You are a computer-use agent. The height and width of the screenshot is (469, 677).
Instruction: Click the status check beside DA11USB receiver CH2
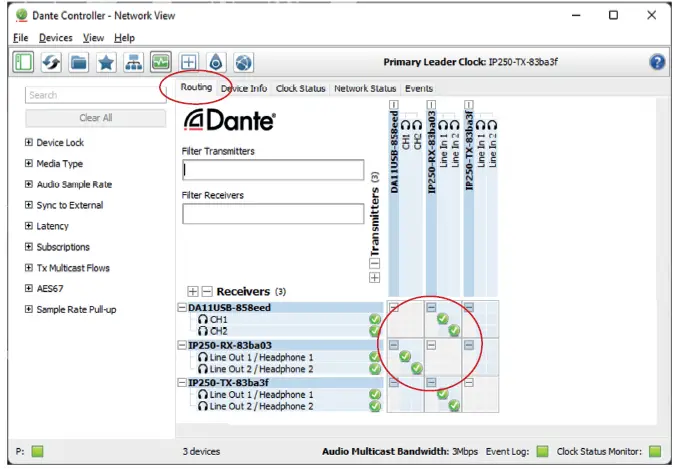coord(375,331)
